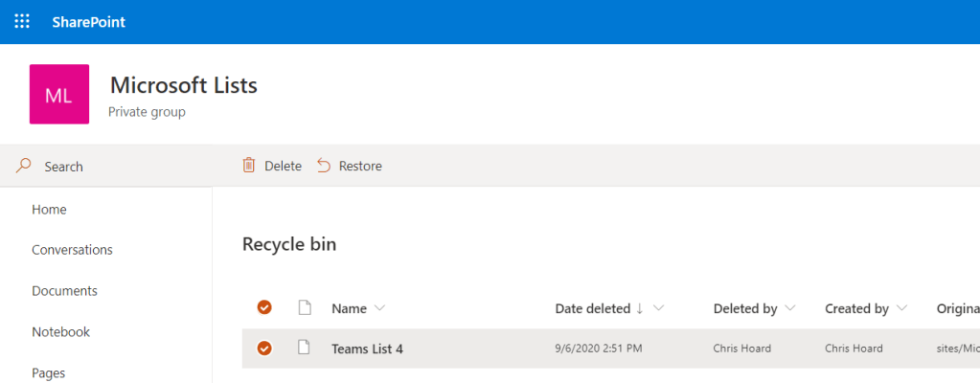Expand the Date deleted column chevron
The width and height of the screenshot is (980, 383).
658,308
